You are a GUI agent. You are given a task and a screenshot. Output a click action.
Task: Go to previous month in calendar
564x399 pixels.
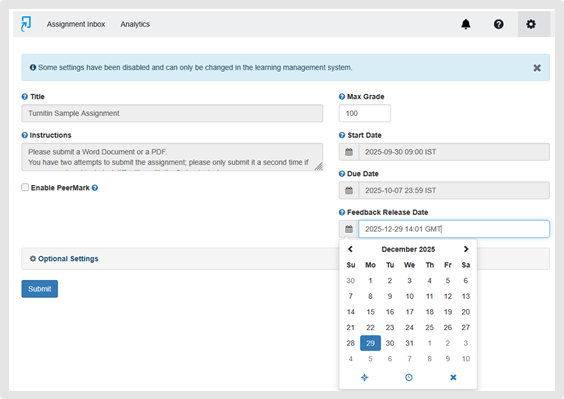coord(350,249)
